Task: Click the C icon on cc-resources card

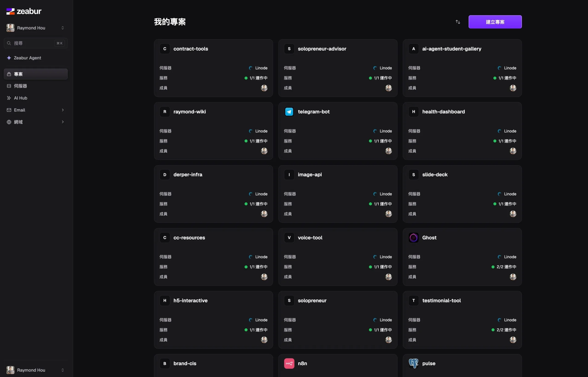Action: (165, 237)
